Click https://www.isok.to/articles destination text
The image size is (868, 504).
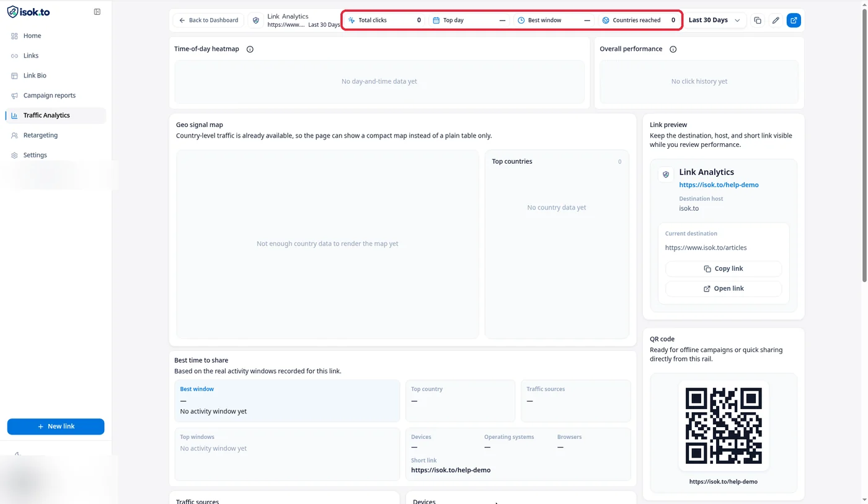pyautogui.click(x=706, y=247)
